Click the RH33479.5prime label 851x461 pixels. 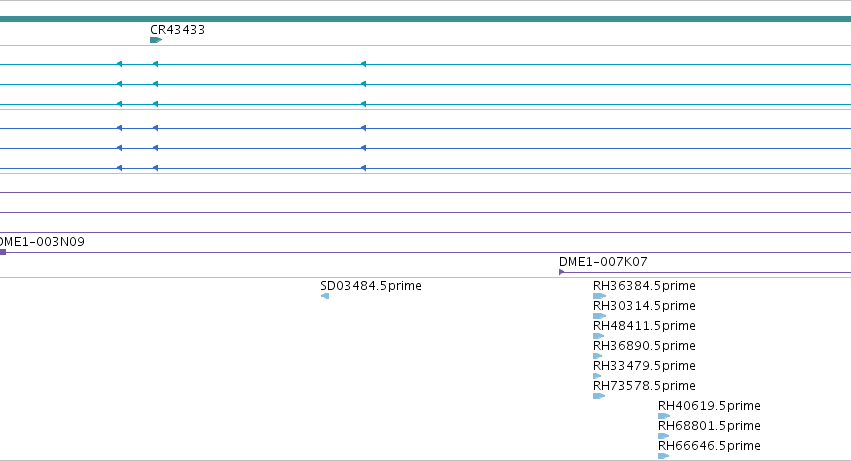(644, 366)
